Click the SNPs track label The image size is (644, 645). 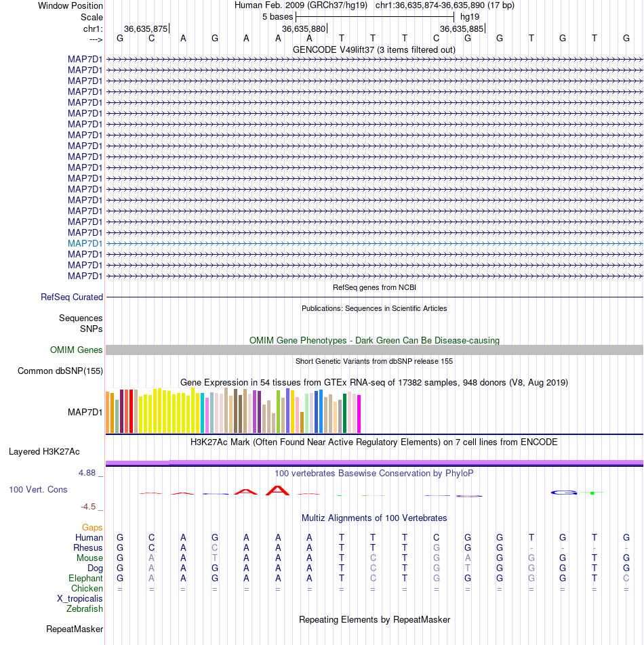coord(92,329)
